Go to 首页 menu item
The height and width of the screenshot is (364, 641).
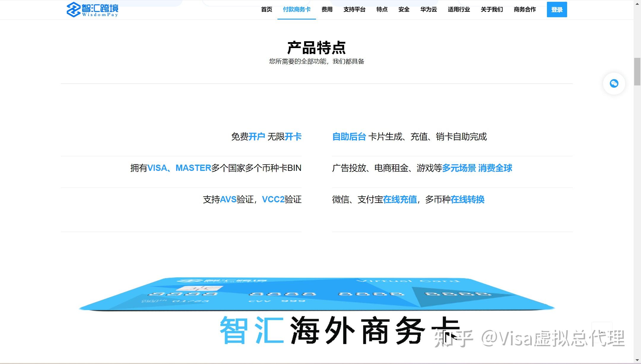pyautogui.click(x=266, y=9)
